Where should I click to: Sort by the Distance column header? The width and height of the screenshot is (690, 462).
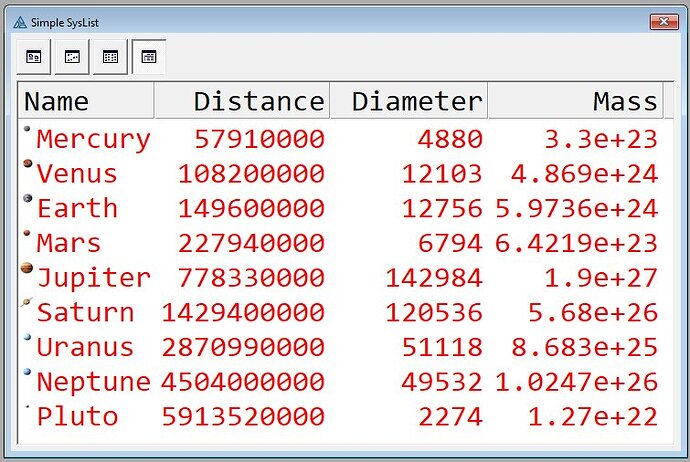click(242, 101)
